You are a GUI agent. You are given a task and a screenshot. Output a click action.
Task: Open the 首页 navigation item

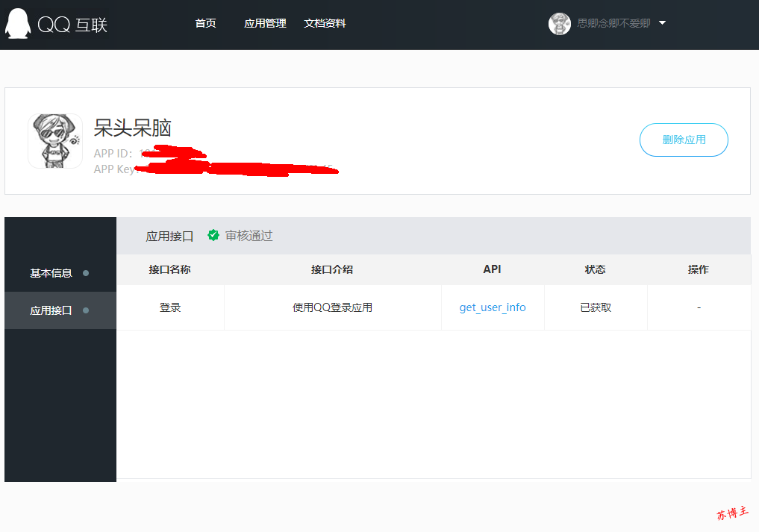pyautogui.click(x=205, y=23)
